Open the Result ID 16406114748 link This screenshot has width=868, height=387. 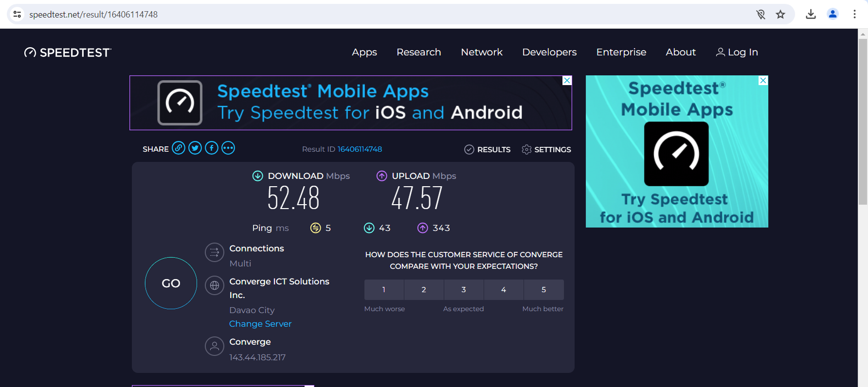(x=360, y=149)
